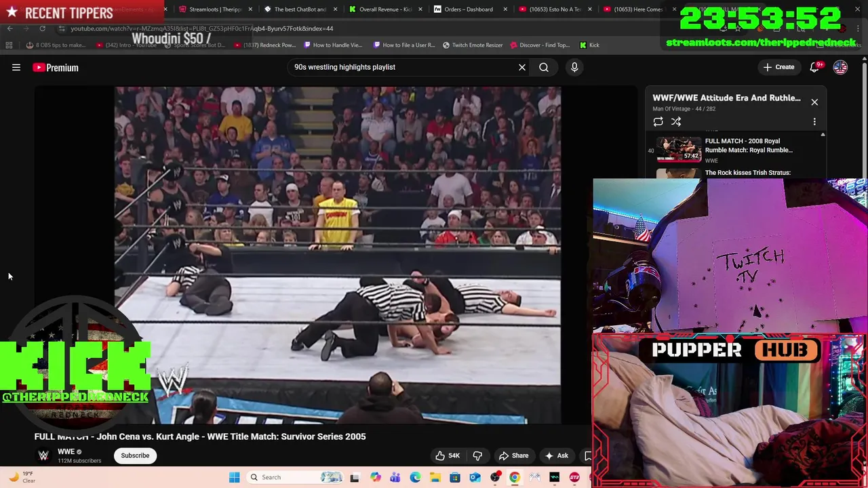Like the video (54K thumbs up)
This screenshot has height=488, width=868.
448,455
